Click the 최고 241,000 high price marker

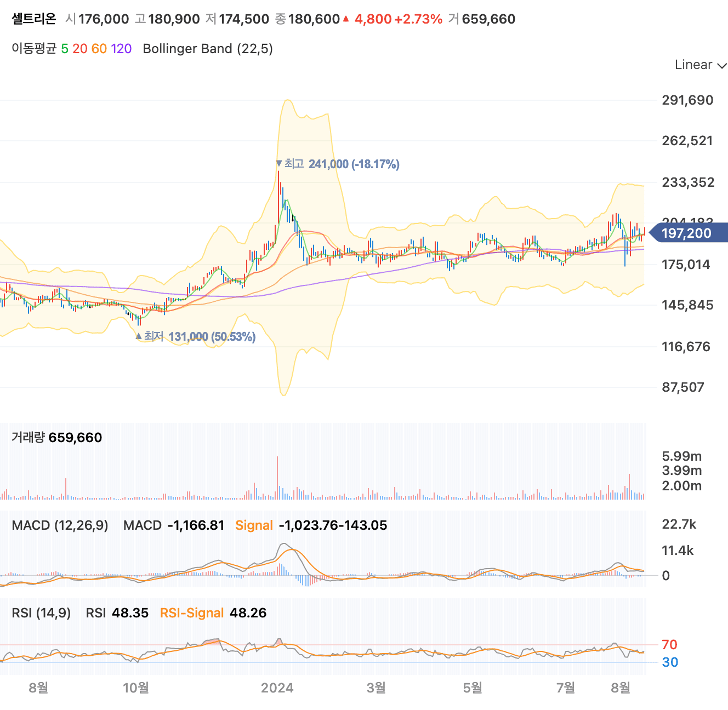337,164
